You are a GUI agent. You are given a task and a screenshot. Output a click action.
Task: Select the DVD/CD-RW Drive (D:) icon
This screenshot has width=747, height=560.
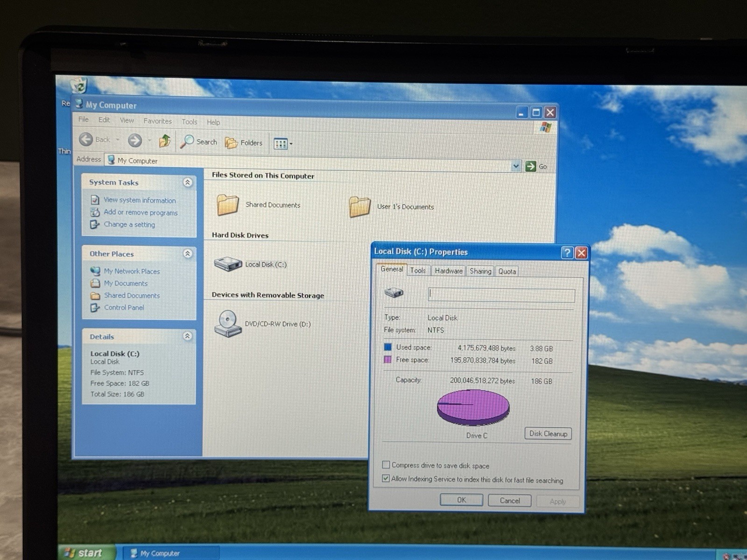pos(228,323)
